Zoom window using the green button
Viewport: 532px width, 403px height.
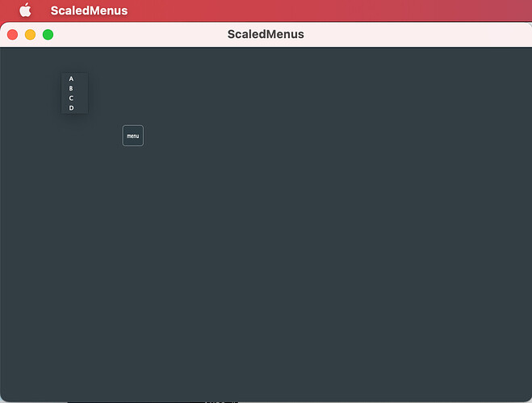tap(48, 35)
